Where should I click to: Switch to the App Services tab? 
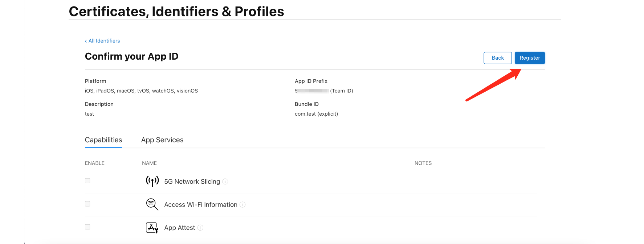162,140
